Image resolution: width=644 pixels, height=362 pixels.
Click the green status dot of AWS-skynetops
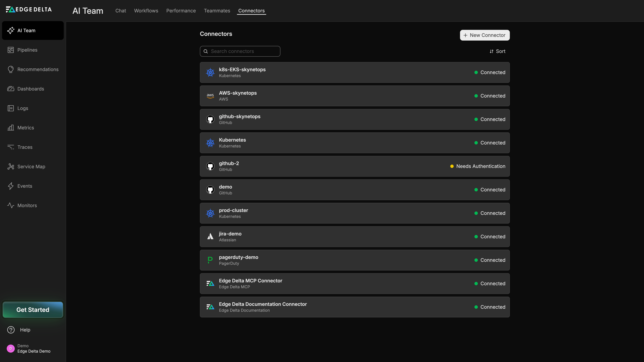point(476,96)
